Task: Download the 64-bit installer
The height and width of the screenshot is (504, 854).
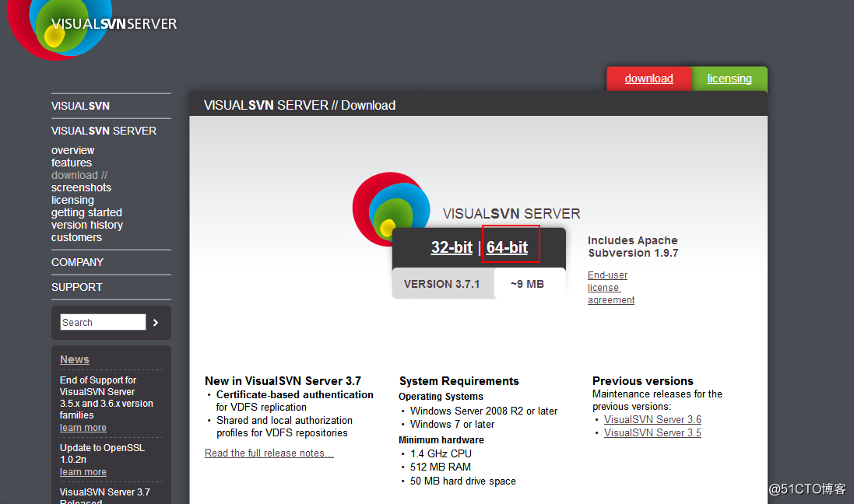Action: pos(507,247)
